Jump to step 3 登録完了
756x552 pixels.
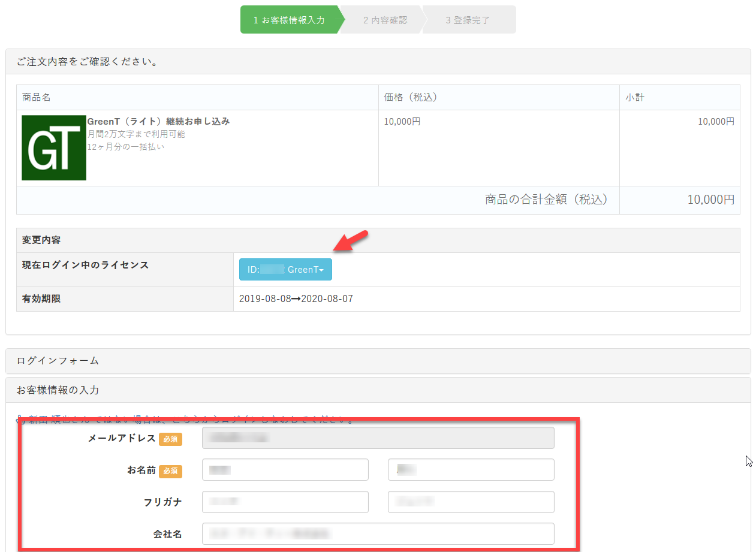468,20
